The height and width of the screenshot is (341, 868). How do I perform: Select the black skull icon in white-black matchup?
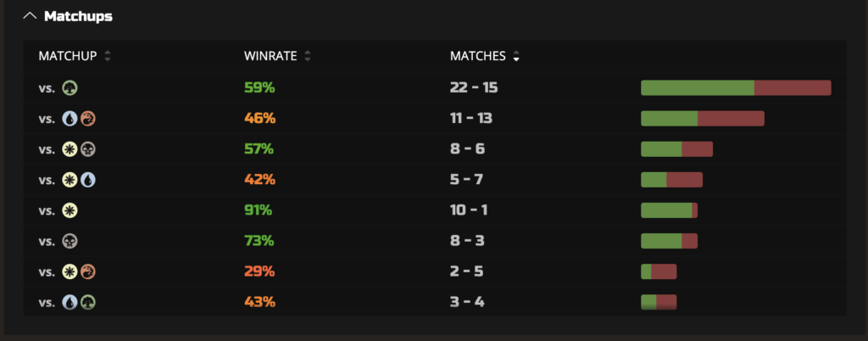pyautogui.click(x=88, y=149)
